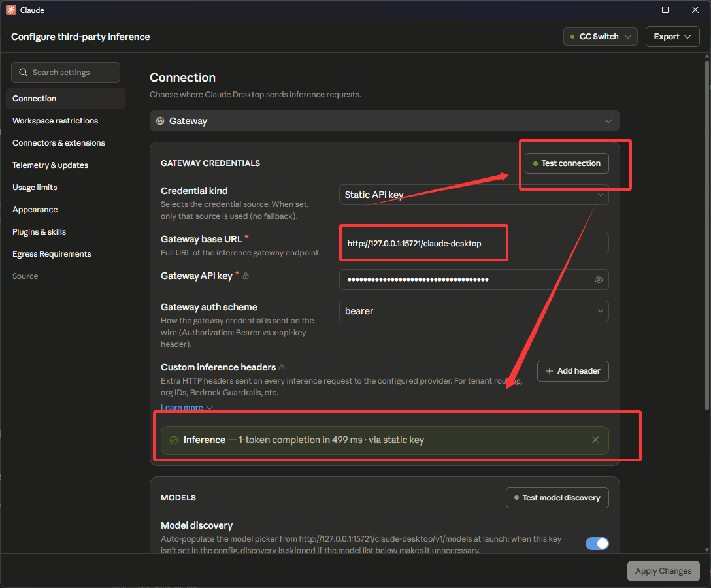The height and width of the screenshot is (588, 711).
Task: Click the Search settings field
Action: (66, 73)
